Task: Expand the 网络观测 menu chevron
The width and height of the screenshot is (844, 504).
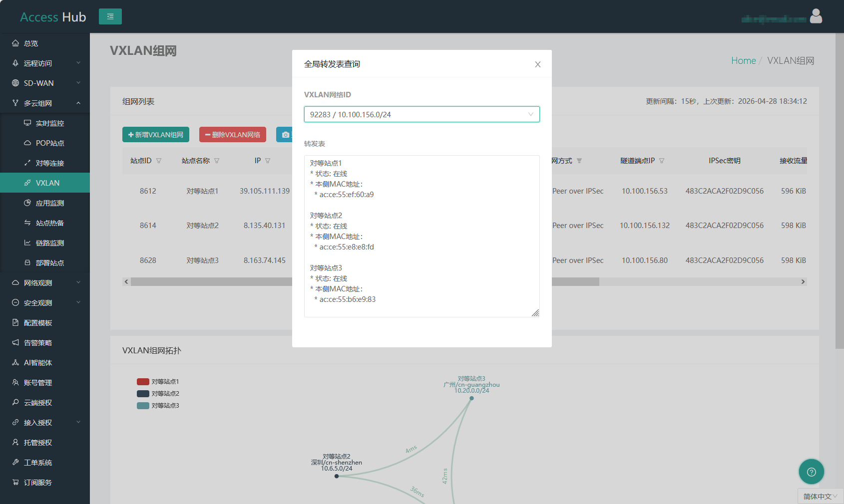Action: [x=78, y=283]
